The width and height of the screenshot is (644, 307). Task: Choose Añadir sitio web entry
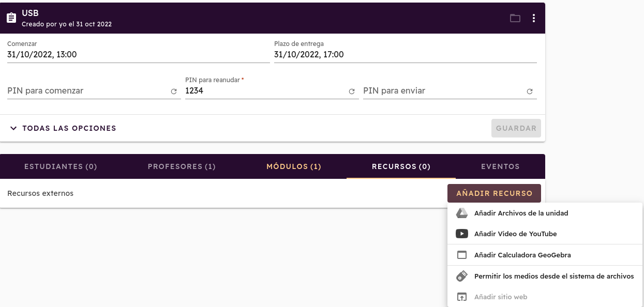(545, 297)
